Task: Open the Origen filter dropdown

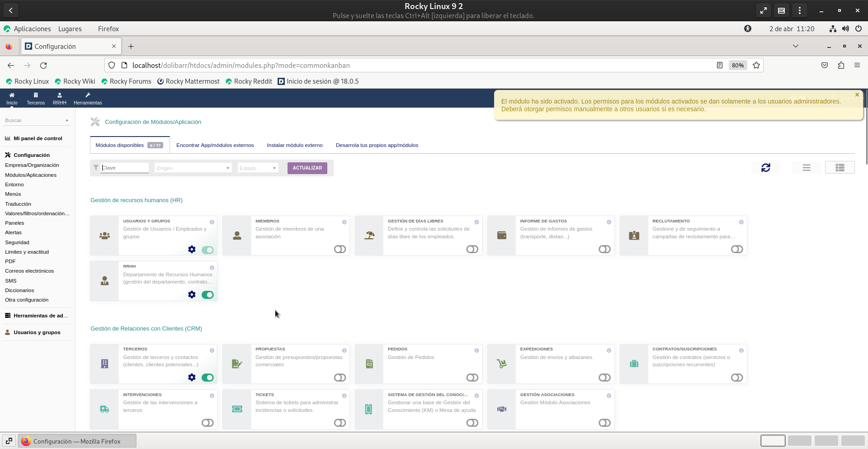Action: click(x=193, y=168)
